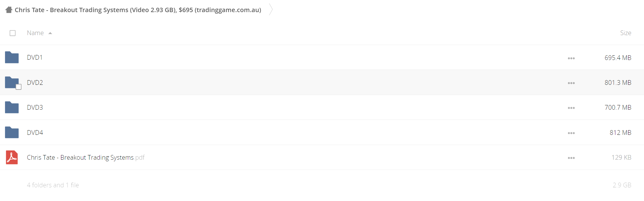Click the Chris Tate breadcrumb title

tap(138, 10)
